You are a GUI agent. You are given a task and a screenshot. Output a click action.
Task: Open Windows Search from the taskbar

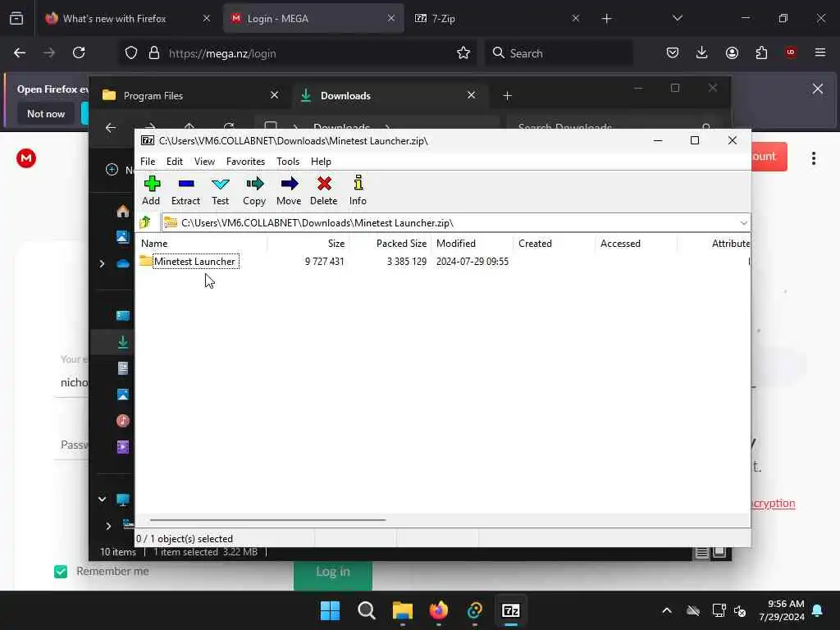coord(367,610)
